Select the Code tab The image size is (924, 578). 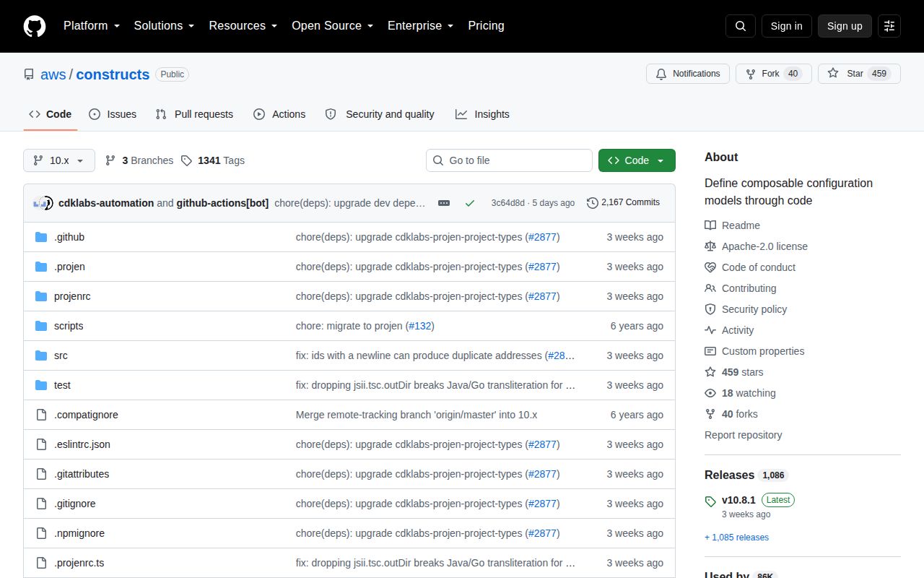point(51,114)
